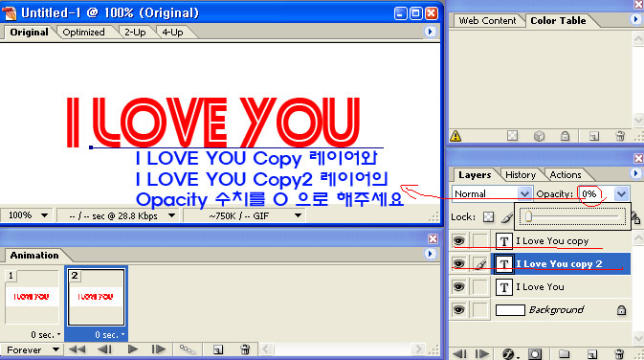Delete the selected layer

(619, 354)
